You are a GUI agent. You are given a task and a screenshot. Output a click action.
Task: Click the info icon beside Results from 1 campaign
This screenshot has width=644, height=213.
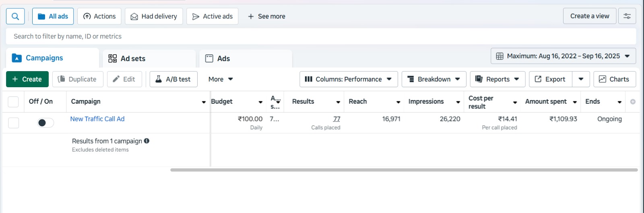click(x=147, y=141)
